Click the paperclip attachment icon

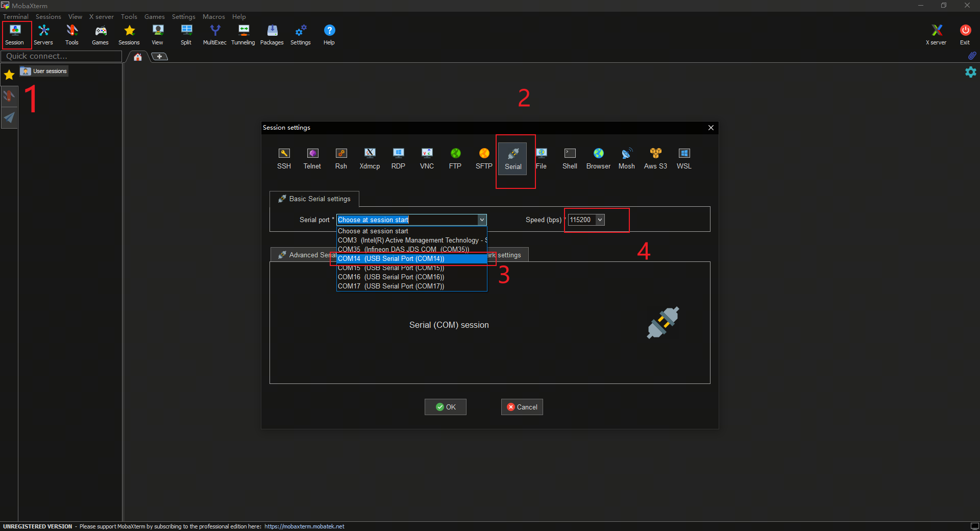click(972, 55)
